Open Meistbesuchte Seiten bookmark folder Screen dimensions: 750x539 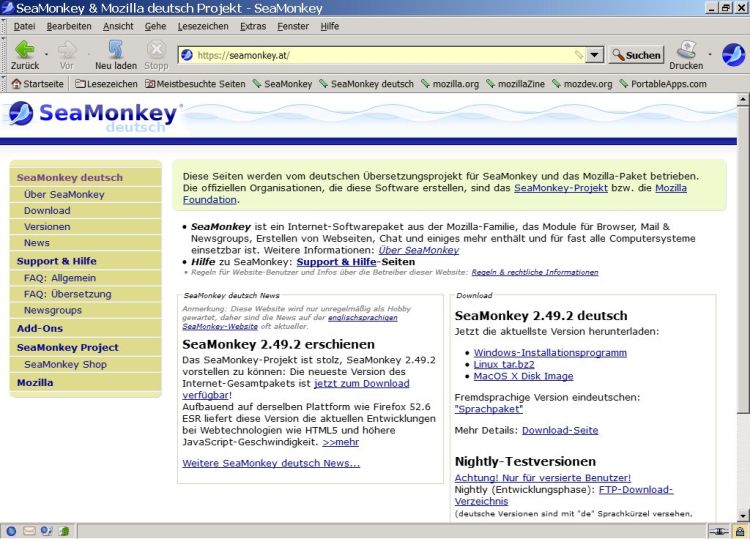point(195,84)
